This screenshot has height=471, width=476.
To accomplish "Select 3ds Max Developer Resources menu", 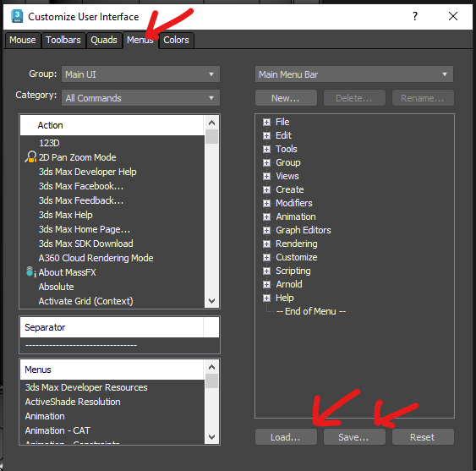I will pos(86,387).
